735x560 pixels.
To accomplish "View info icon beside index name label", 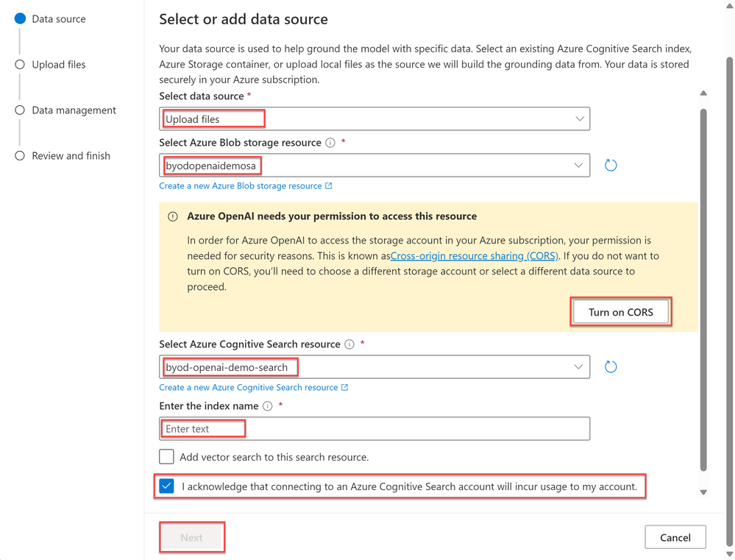I will pos(267,406).
